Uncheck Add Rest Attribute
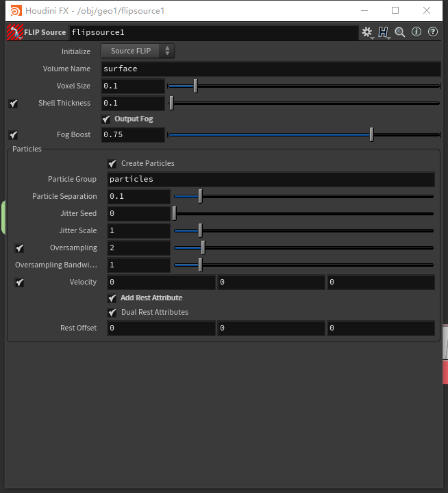448x493 pixels. (x=112, y=298)
